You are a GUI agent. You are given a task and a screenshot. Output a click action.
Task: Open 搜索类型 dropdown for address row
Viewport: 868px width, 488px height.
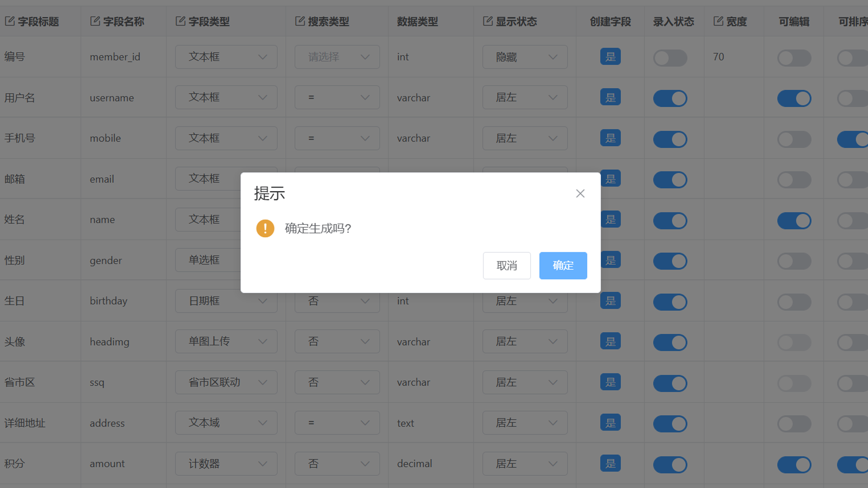point(337,423)
